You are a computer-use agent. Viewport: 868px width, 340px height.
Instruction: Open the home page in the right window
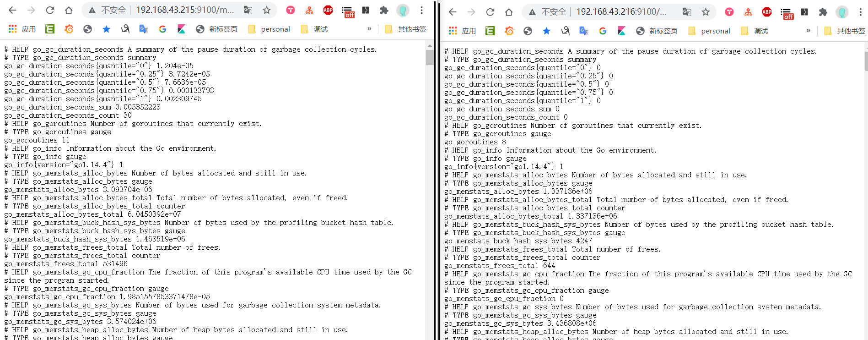coord(509,12)
